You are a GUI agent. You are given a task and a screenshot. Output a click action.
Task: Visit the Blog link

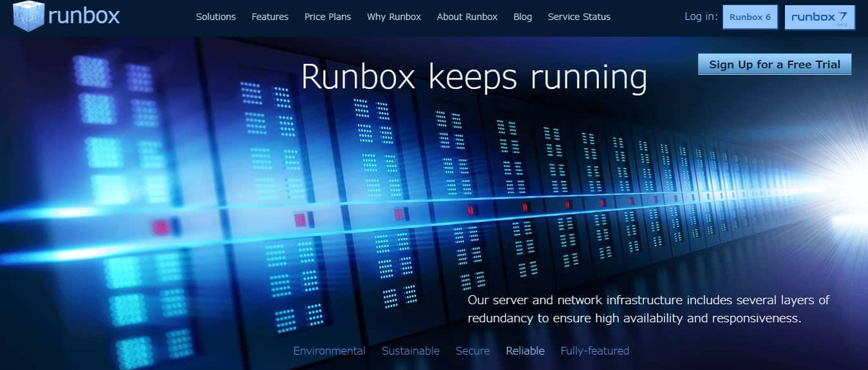coord(523,17)
